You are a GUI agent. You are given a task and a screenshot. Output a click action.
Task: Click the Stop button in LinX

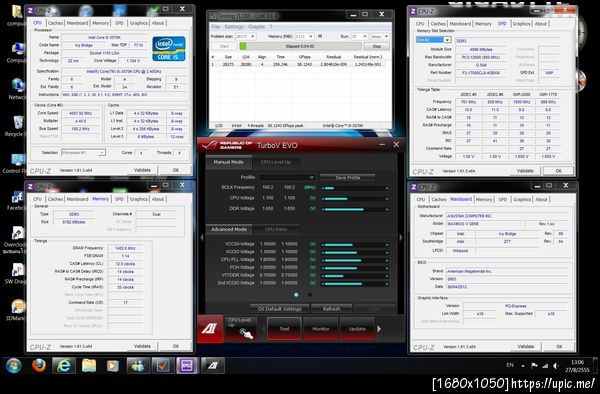377,46
